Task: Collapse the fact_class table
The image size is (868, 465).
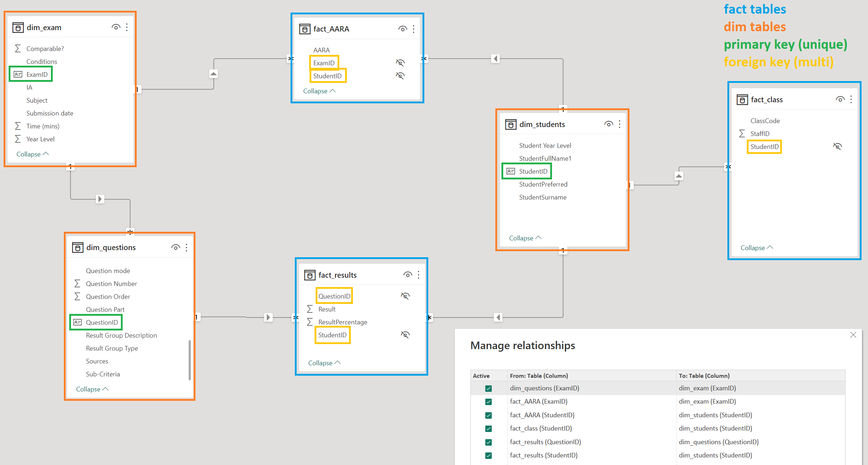Action: pyautogui.click(x=757, y=248)
